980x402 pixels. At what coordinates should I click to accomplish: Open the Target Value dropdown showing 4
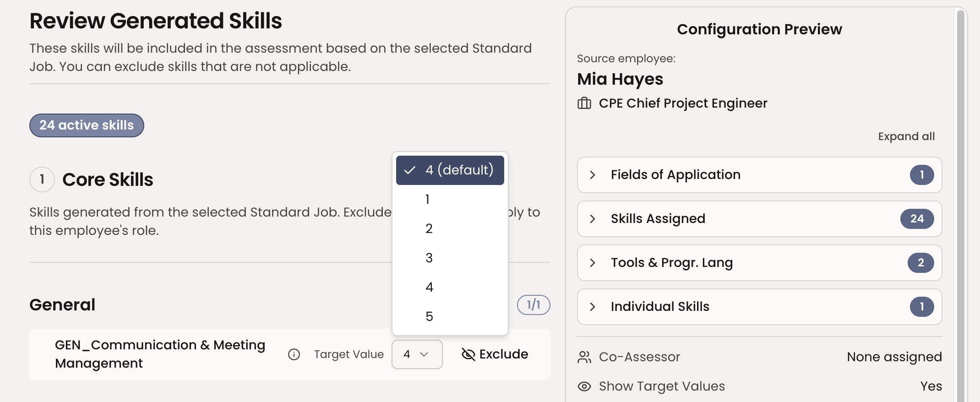tap(417, 354)
